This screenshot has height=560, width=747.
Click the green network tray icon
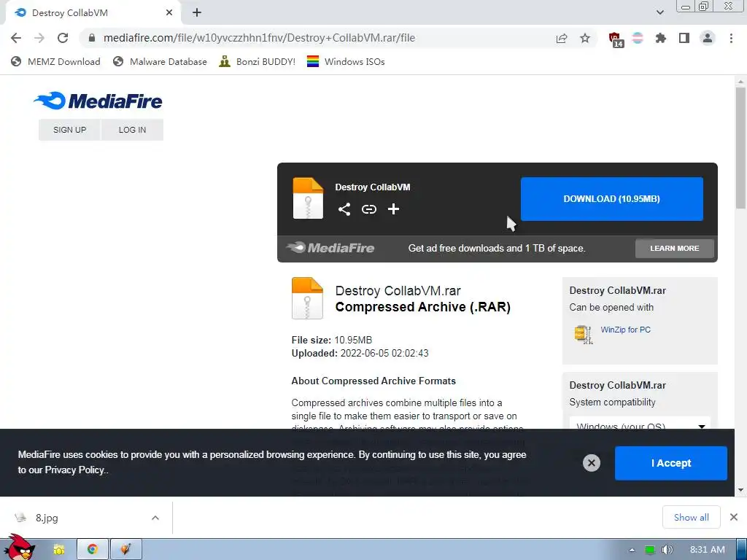[x=650, y=550]
